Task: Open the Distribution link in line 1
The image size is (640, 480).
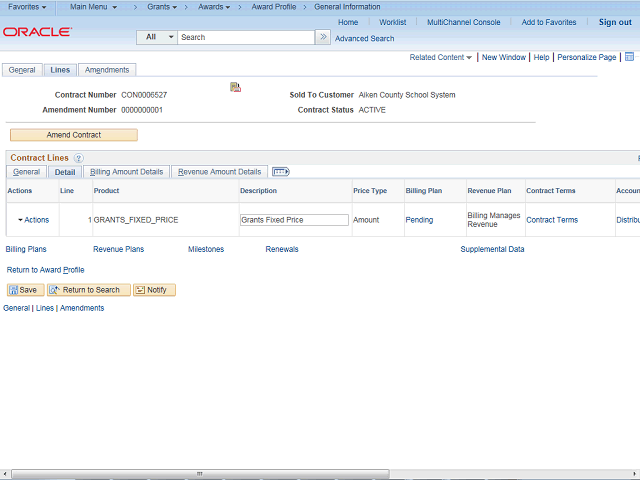Action: (x=628, y=220)
